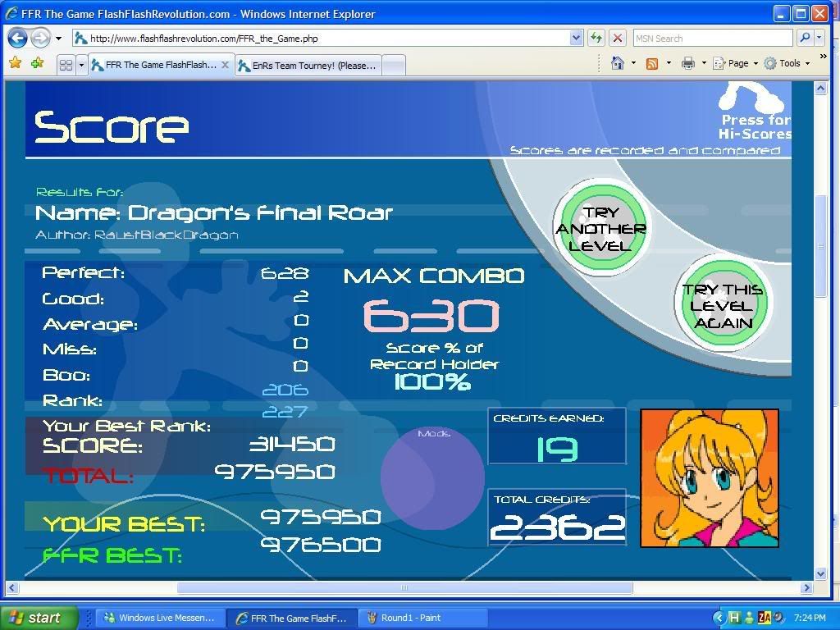Open a new blank tab
This screenshot has width=840, height=630.
click(393, 65)
